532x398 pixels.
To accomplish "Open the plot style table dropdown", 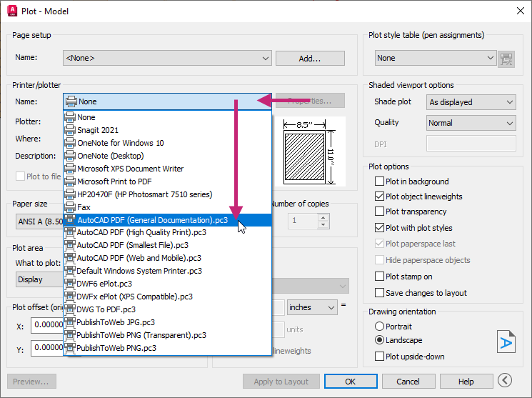I will (436, 58).
